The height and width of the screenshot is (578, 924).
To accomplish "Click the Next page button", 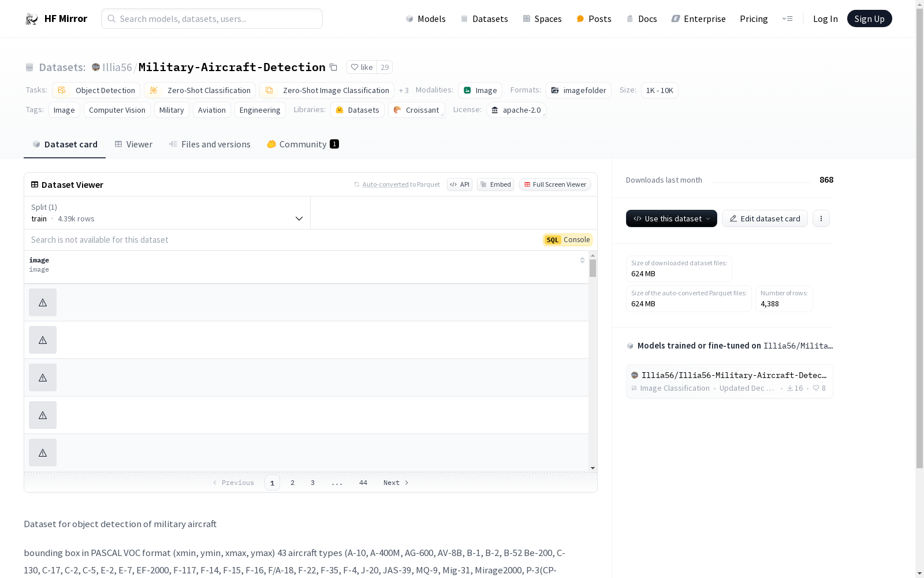I will point(396,483).
